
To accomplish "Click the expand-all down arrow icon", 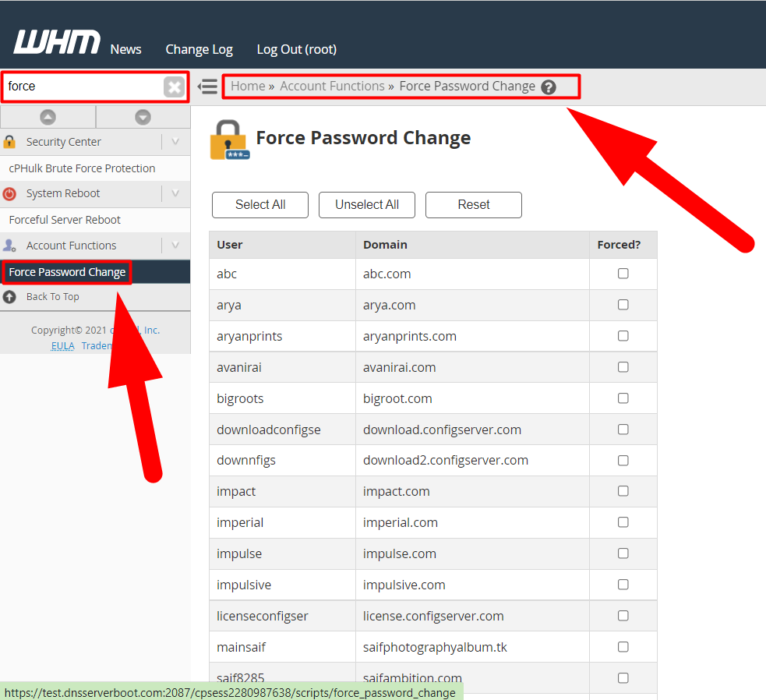I will point(143,118).
